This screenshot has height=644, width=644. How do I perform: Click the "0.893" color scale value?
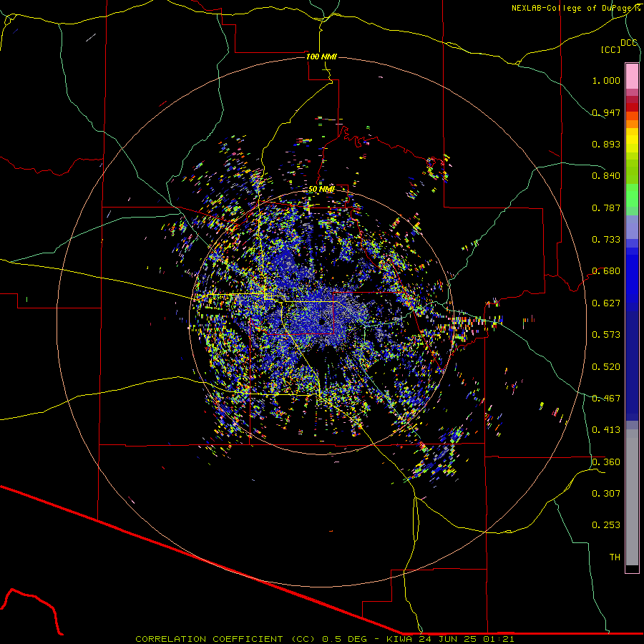tap(606, 144)
